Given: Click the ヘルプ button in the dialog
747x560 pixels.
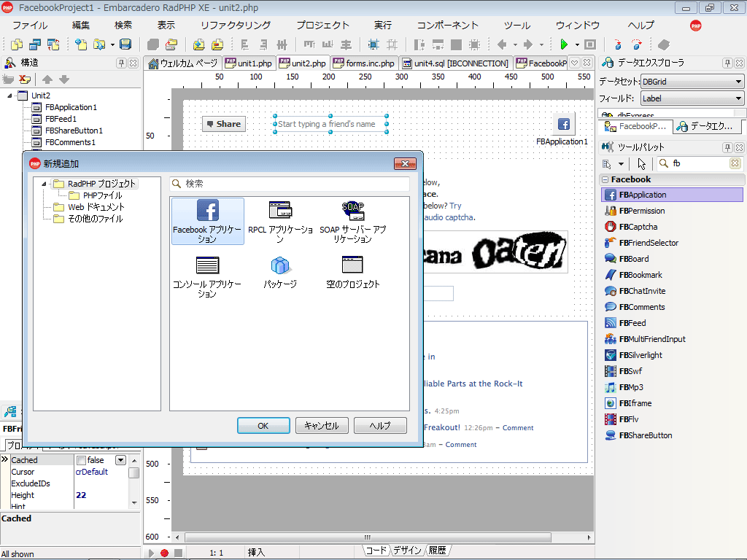Looking at the screenshot, I should (x=380, y=426).
